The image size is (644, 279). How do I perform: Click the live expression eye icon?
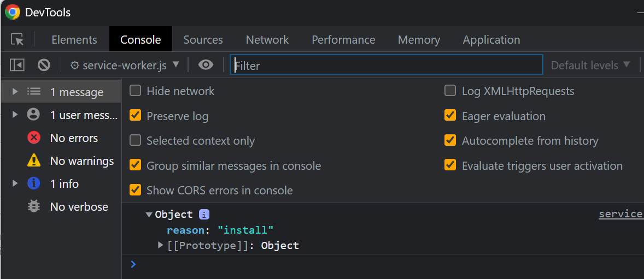[206, 65]
